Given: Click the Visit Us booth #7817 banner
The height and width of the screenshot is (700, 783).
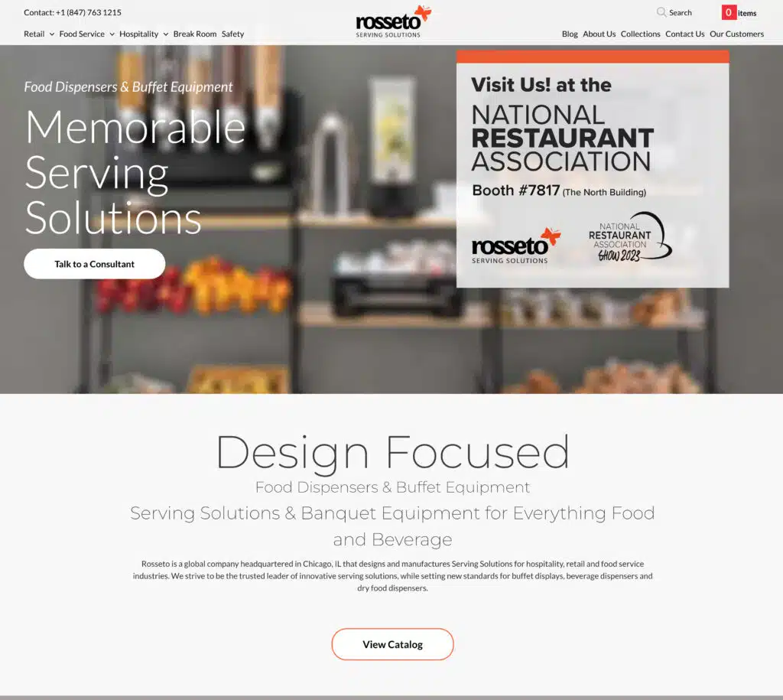Looking at the screenshot, I should (593, 169).
